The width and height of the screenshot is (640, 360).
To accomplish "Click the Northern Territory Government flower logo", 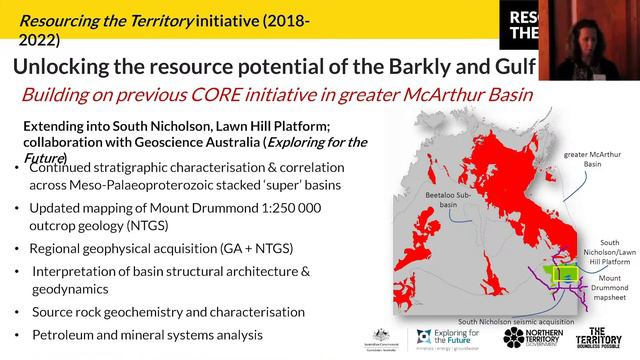I will 533,338.
